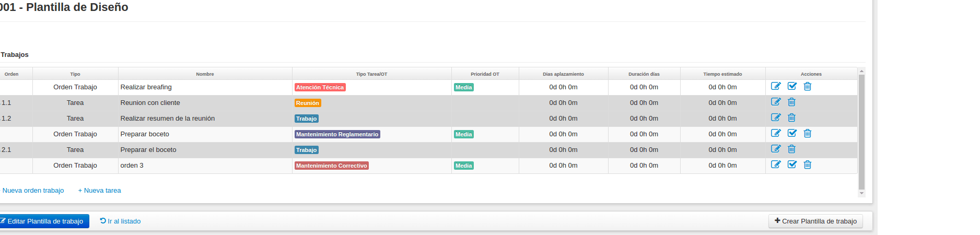Screen dimensions: 980x235
Task: Edit the 'Reunion con cliente' task
Action: coord(776,102)
